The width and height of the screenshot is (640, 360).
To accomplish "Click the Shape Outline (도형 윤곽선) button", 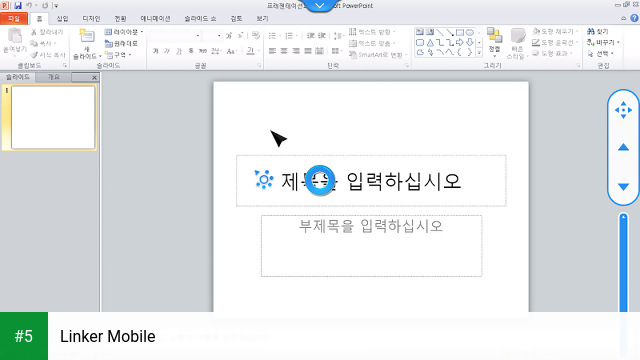I will [556, 42].
